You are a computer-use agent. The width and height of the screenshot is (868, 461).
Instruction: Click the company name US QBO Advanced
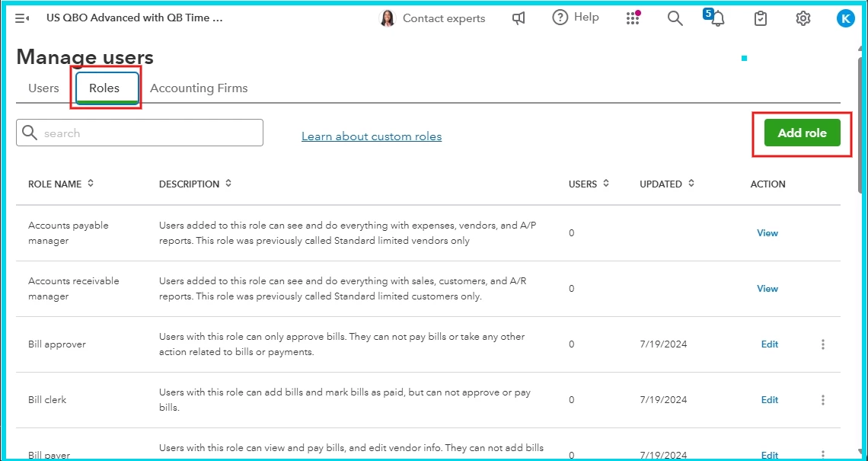pos(135,18)
